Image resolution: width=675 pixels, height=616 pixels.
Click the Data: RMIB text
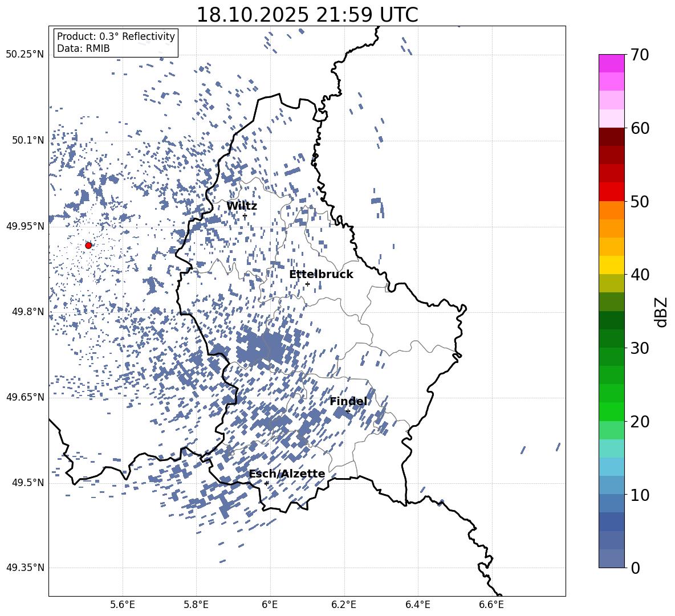coord(83,48)
